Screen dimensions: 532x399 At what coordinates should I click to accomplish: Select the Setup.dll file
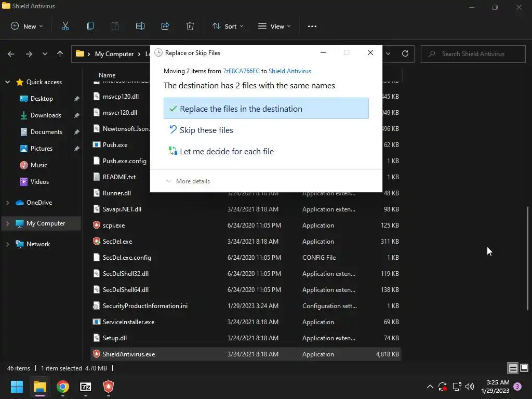[246, 338]
